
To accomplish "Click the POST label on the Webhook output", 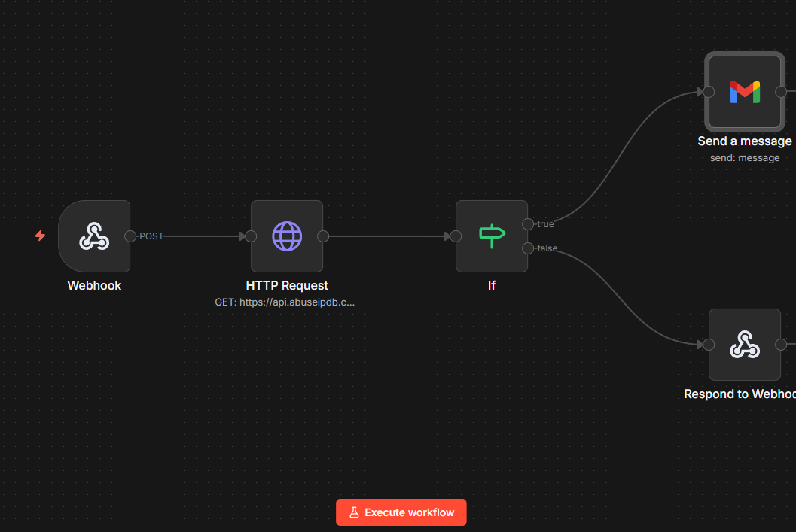I will (151, 236).
